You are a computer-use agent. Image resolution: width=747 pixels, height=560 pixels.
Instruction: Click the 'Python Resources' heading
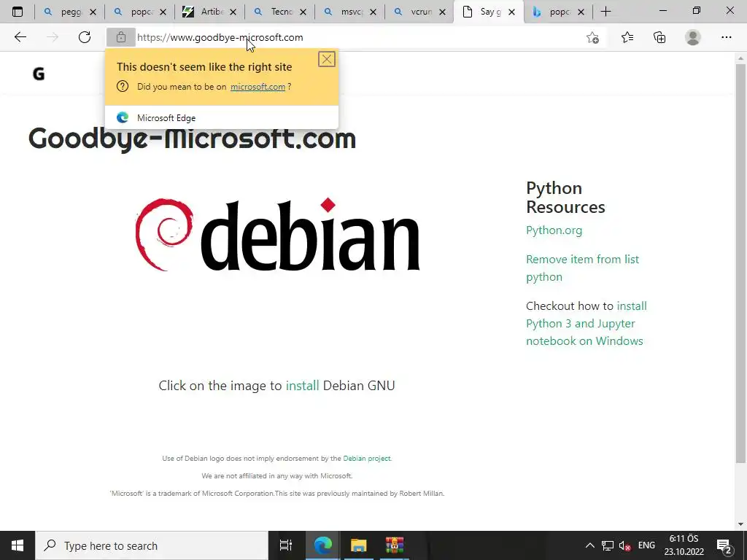click(x=565, y=197)
